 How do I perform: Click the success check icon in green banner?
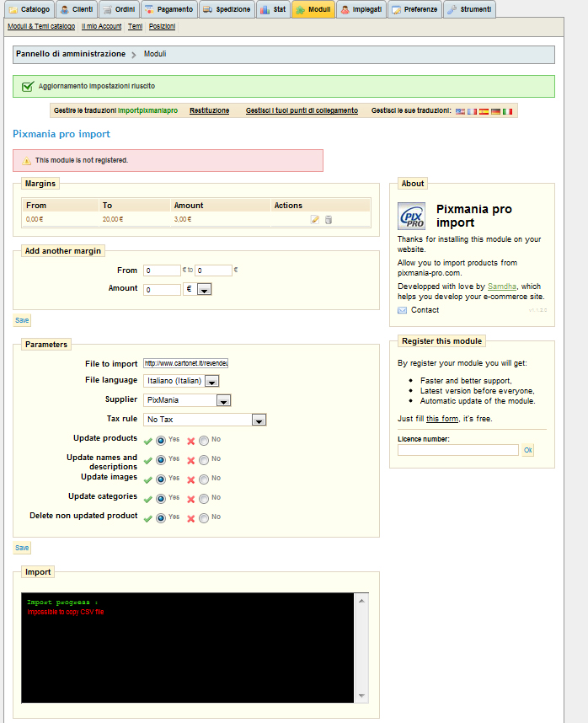(x=28, y=86)
